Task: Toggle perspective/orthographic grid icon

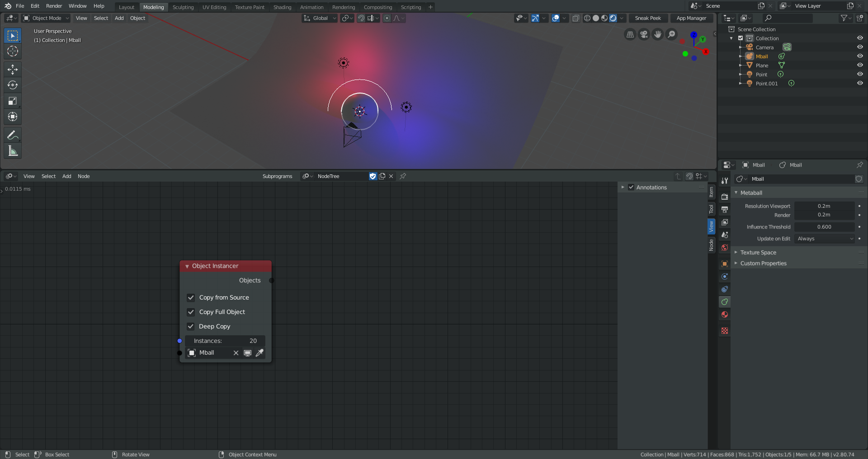Action: coord(630,34)
